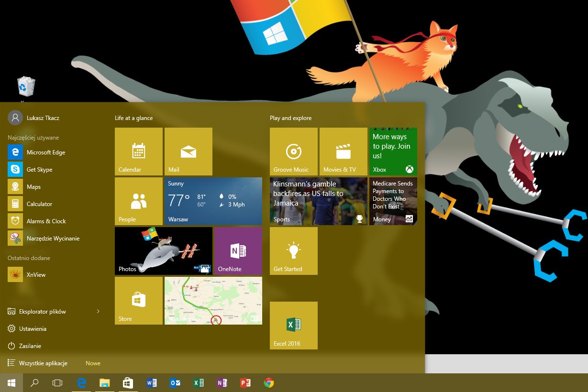Open Microsoft Edge from most used list

point(54,152)
